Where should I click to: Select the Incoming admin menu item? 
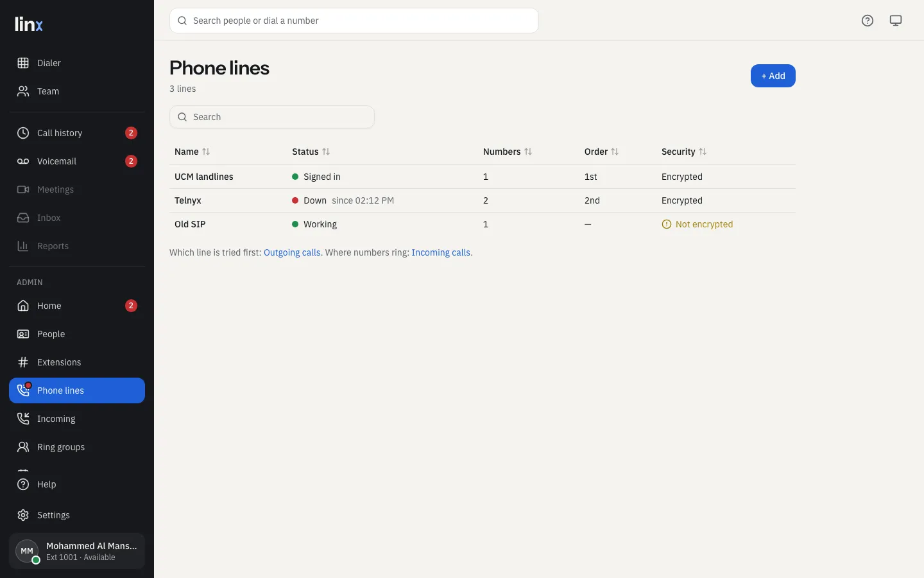click(x=77, y=419)
